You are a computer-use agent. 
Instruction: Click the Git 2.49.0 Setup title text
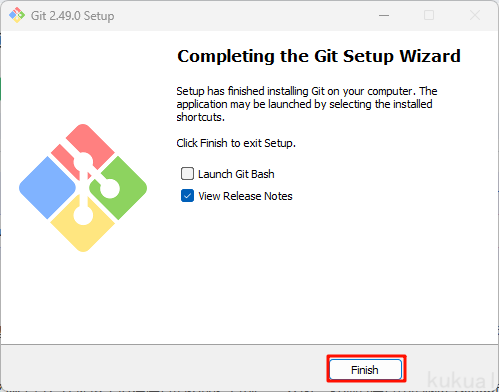tap(73, 16)
